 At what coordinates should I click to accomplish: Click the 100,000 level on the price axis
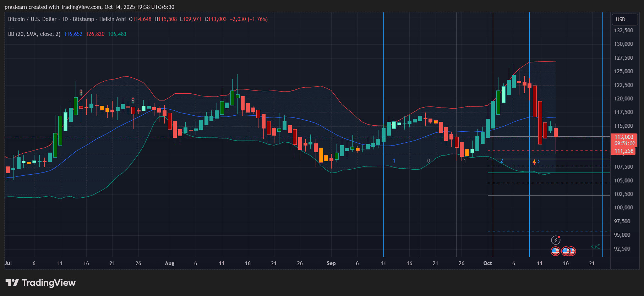point(623,208)
